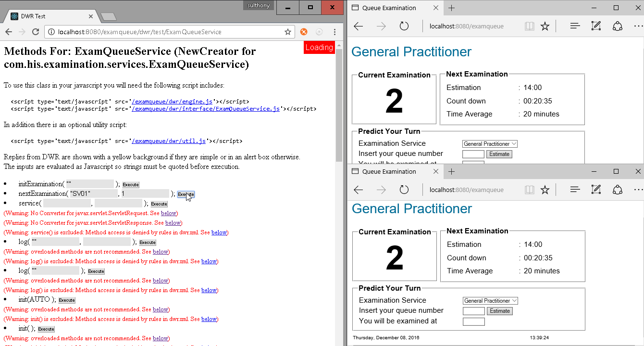Click the initExamination argument field
This screenshot has height=346, width=644.
click(90, 184)
